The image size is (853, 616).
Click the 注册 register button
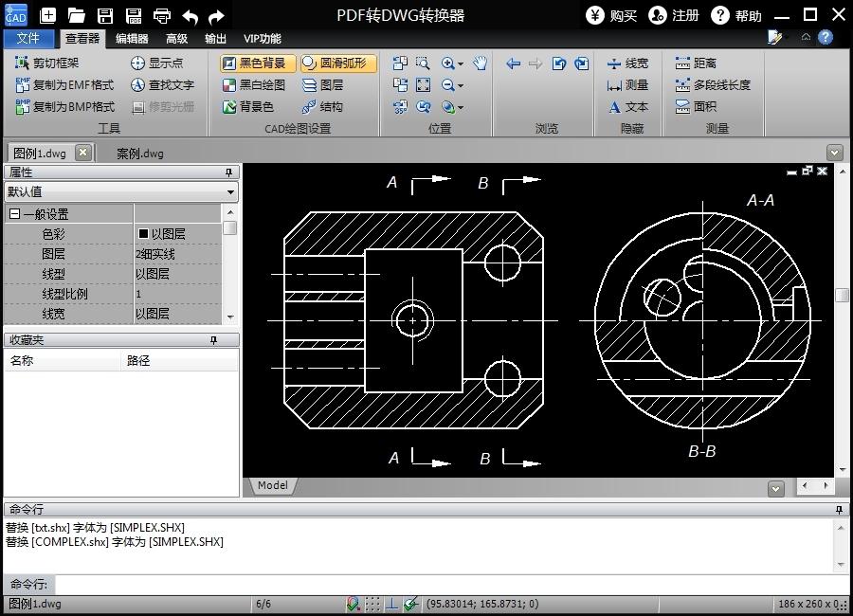point(674,15)
